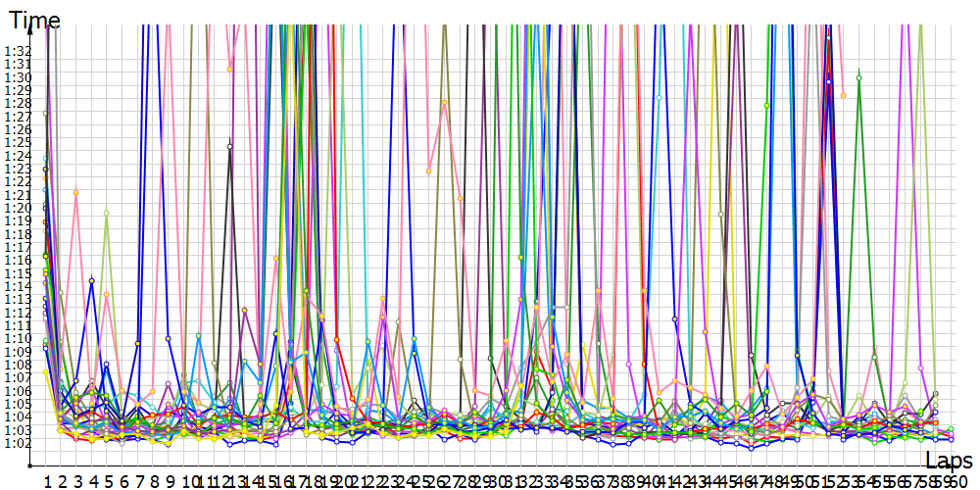
Task: Click the purple data point at 1:07 near lap 58
Action: pyautogui.click(x=921, y=368)
